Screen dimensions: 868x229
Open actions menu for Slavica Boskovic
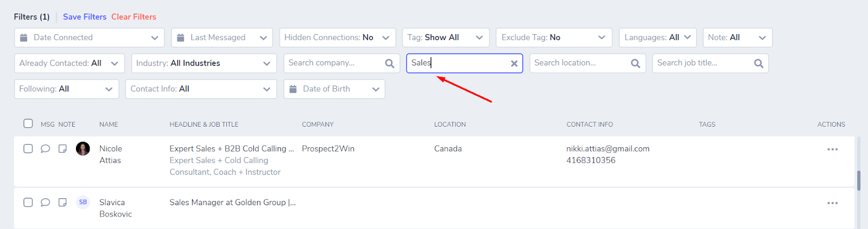[x=832, y=203]
